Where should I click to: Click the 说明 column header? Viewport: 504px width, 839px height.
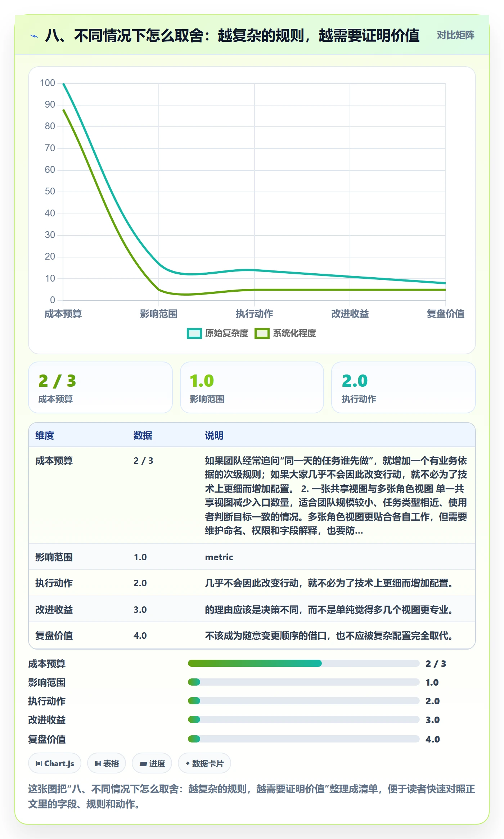[214, 435]
